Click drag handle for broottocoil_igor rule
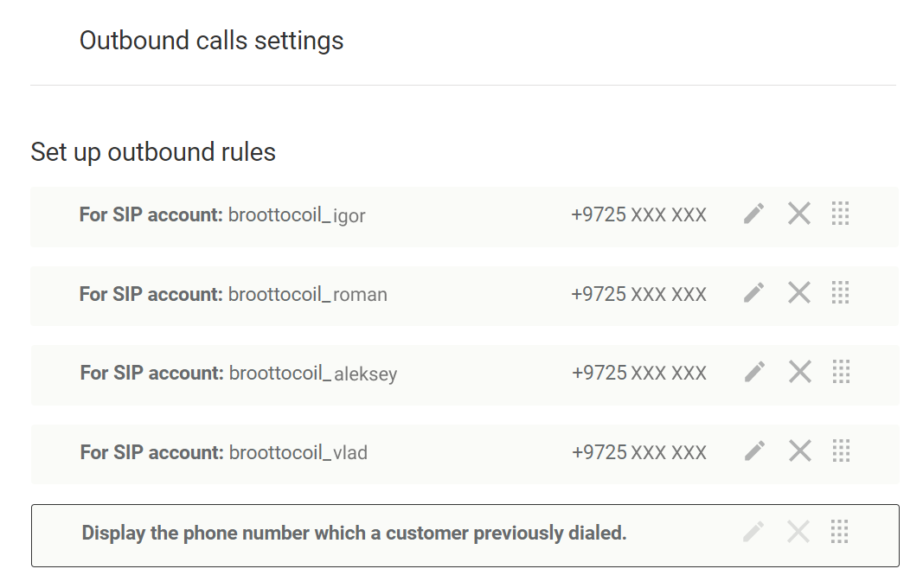The width and height of the screenshot is (923, 588). (840, 214)
